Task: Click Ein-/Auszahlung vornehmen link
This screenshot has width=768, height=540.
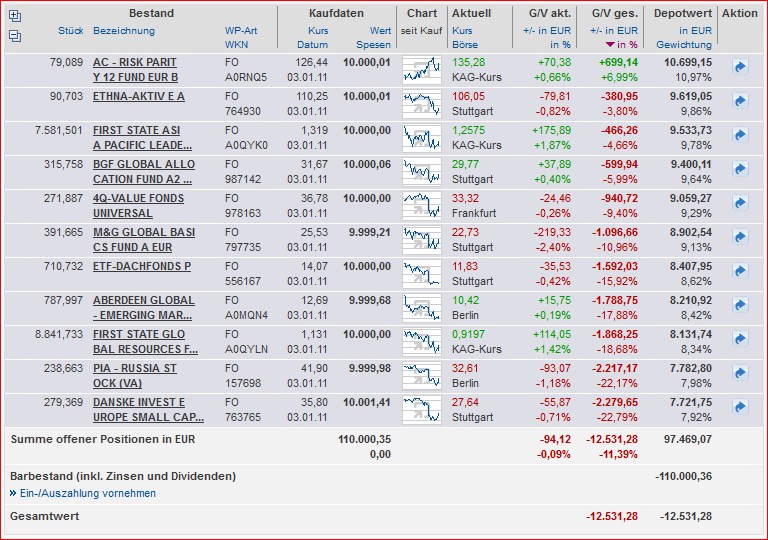Action: click(88, 493)
